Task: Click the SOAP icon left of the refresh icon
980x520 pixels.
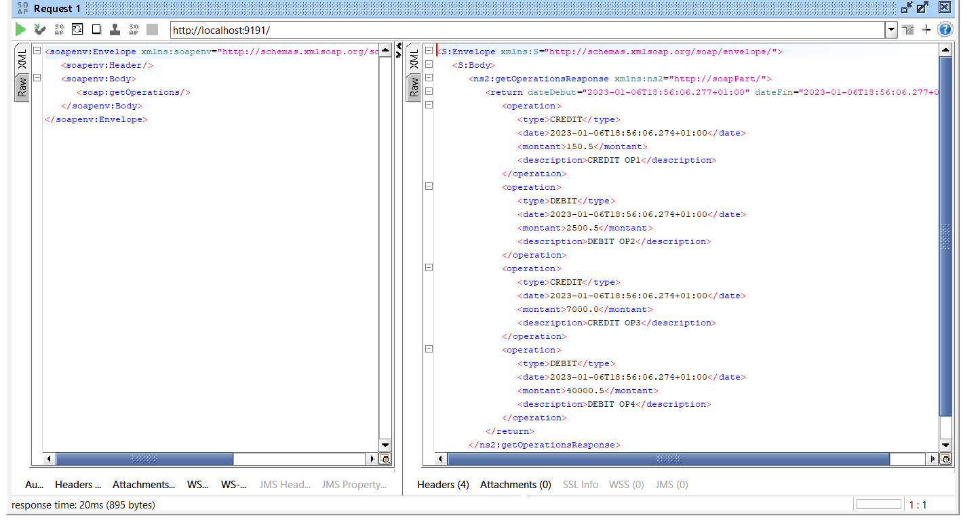Action: [59, 29]
